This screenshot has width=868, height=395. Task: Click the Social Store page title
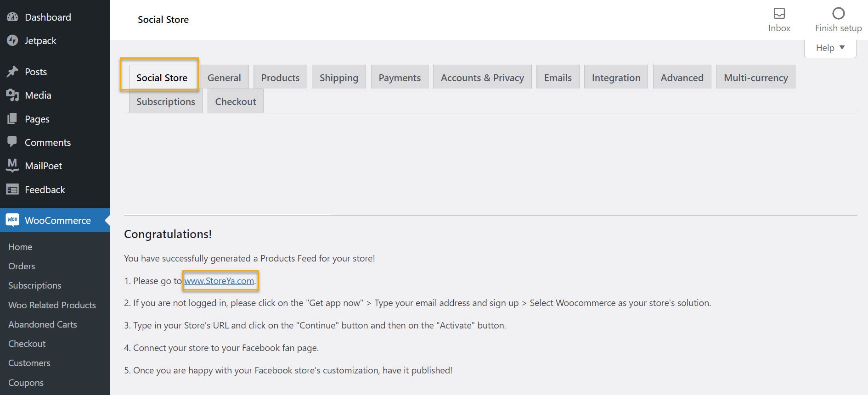[x=163, y=20]
